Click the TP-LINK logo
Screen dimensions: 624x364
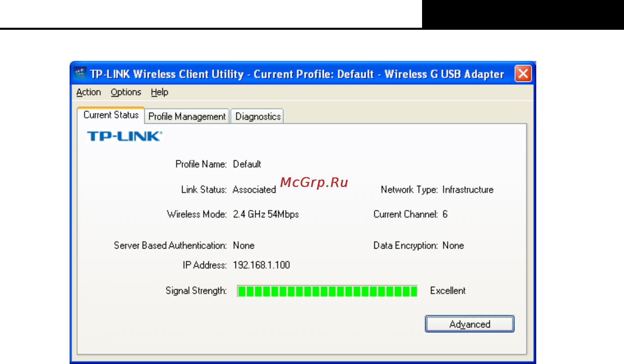(125, 136)
